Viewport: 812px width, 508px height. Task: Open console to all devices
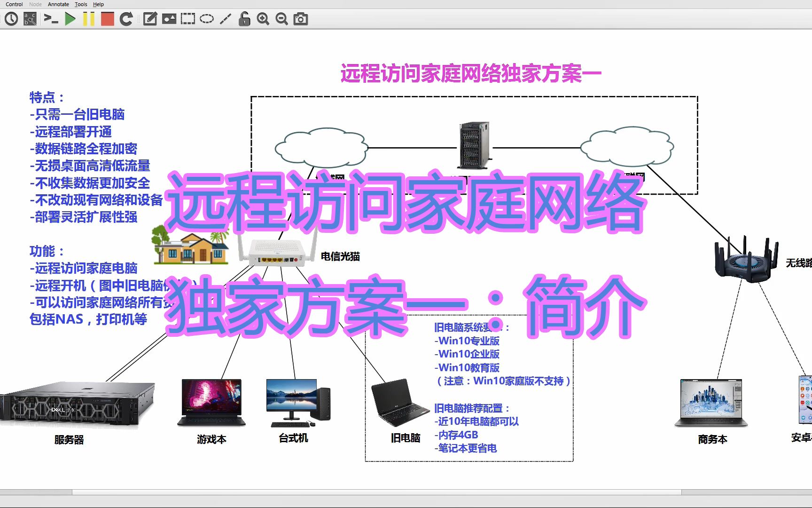point(51,19)
